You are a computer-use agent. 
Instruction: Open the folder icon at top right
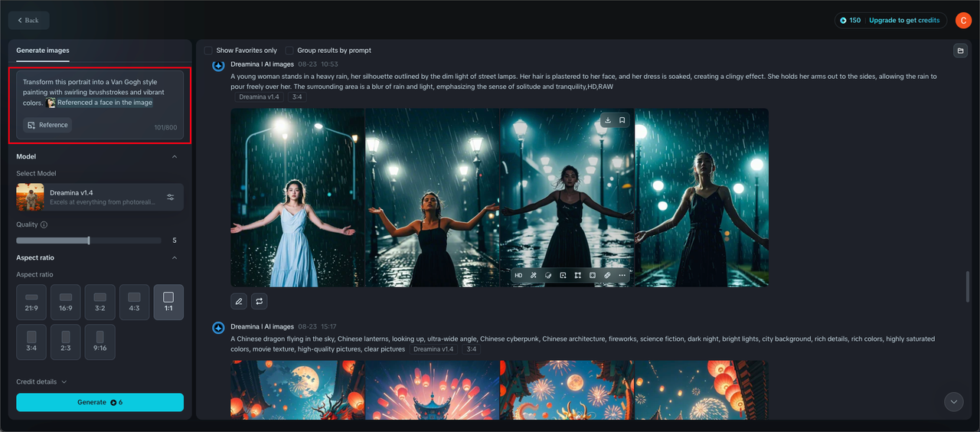click(x=960, y=51)
